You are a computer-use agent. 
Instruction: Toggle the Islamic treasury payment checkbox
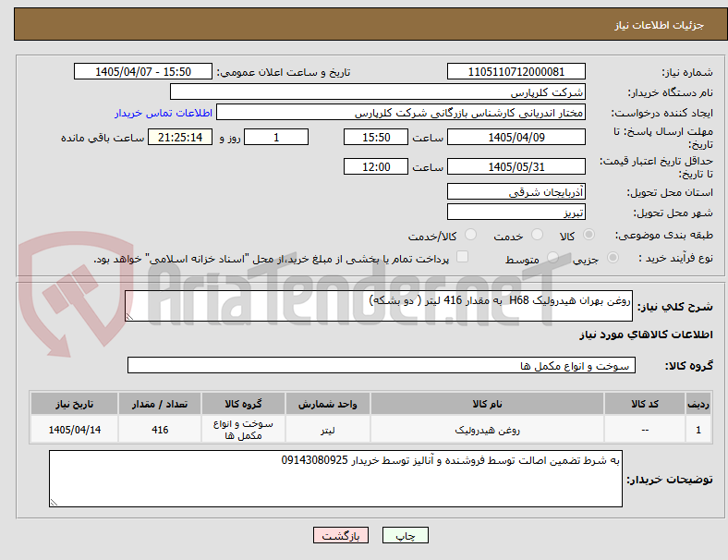[463, 257]
